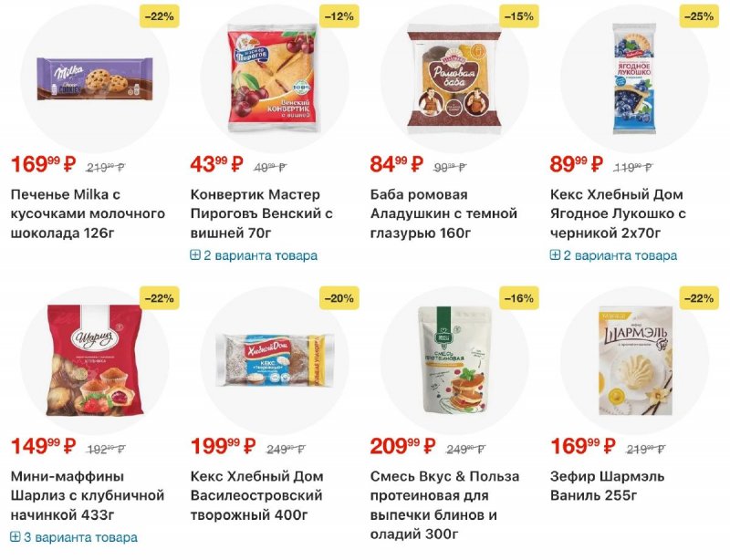Expand 2 variants for Конвертик Венский
This screenshot has height=560, width=730.
coord(254,255)
